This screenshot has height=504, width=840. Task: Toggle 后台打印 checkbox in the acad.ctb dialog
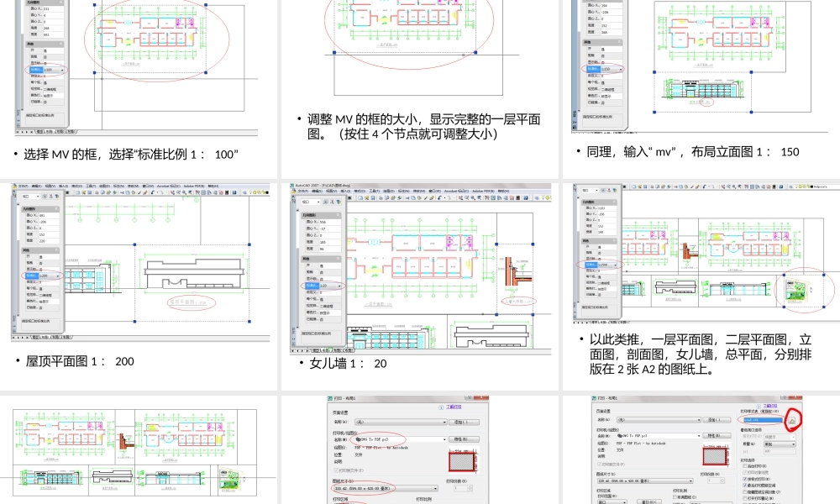pos(744,466)
